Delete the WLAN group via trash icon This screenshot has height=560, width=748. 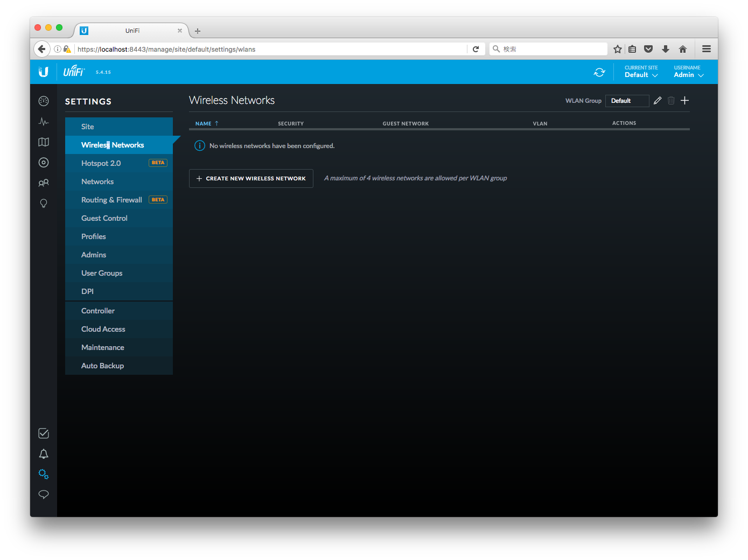[671, 101]
